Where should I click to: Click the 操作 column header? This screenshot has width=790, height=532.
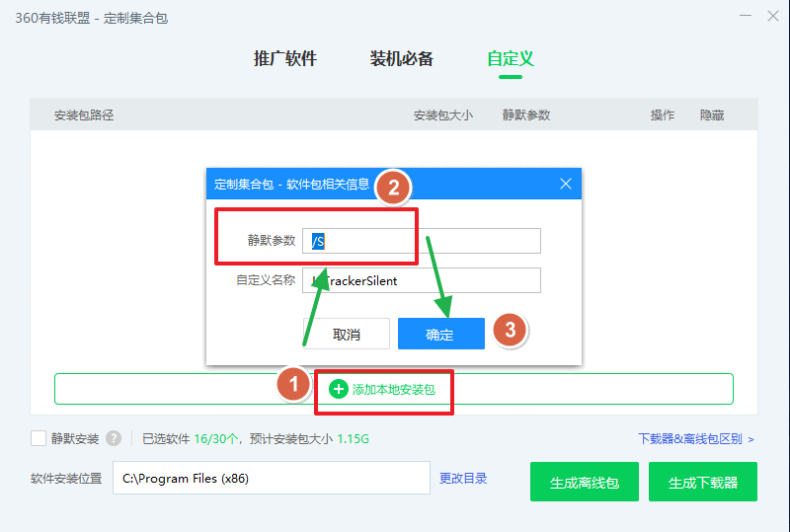[x=662, y=115]
